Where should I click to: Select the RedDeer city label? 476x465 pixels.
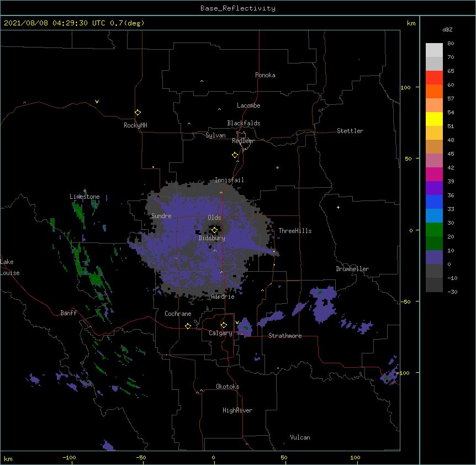tap(243, 140)
